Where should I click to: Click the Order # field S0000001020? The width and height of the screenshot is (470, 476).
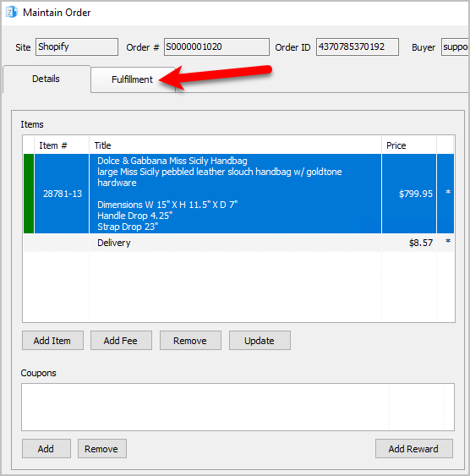pyautogui.click(x=216, y=47)
